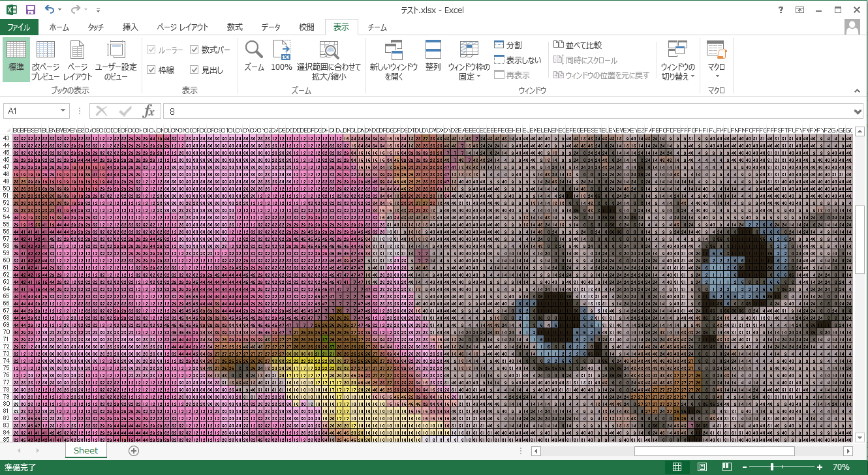Switch to the 数式 ribbon tab
The image size is (868, 475).
coord(234,27)
